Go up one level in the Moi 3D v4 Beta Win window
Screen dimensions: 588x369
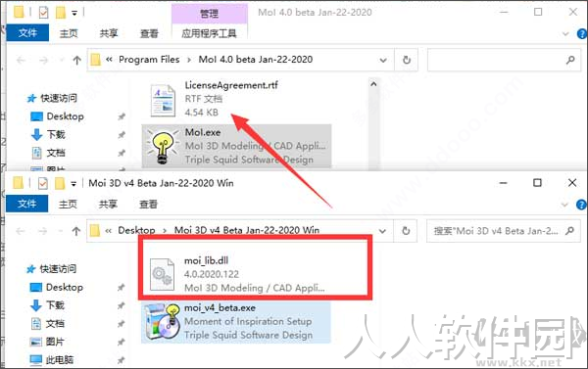(76, 231)
